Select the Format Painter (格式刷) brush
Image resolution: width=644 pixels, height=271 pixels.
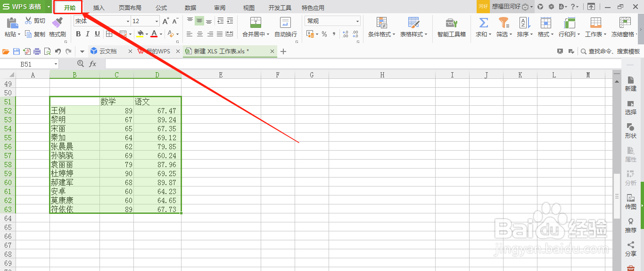pyautogui.click(x=57, y=22)
